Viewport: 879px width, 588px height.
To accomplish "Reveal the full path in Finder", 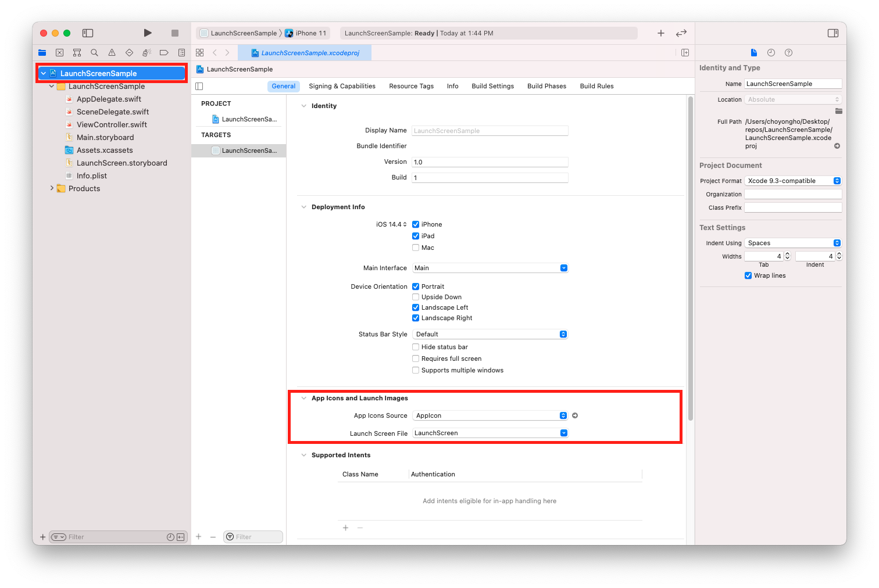I will [x=837, y=146].
